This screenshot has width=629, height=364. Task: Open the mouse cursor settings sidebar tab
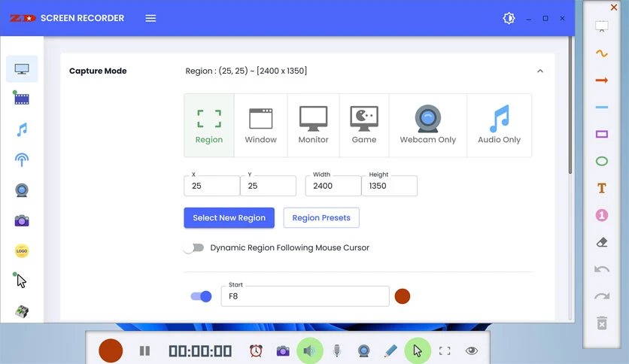pos(20,281)
